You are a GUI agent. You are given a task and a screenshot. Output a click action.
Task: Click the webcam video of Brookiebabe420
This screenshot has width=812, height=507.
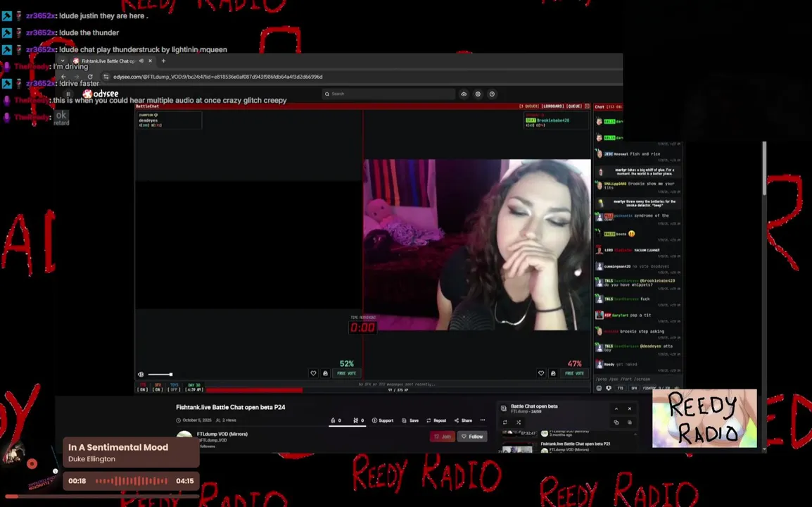(477, 244)
